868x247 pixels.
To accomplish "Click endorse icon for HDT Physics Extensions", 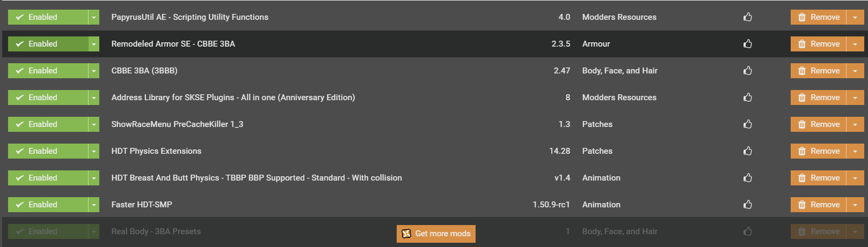I will click(748, 151).
